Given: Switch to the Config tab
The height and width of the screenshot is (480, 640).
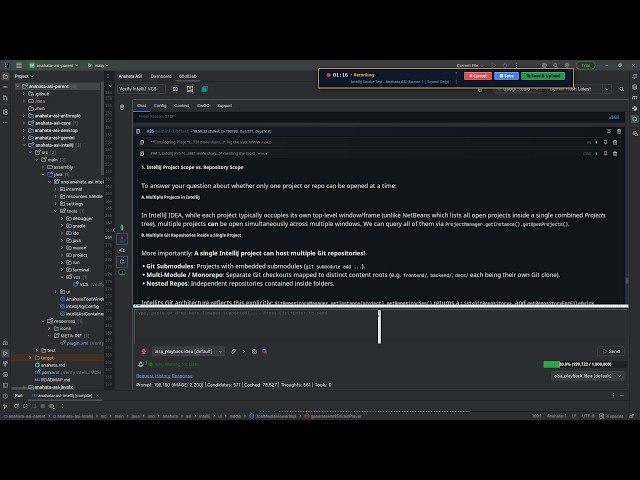Looking at the screenshot, I should pos(160,106).
